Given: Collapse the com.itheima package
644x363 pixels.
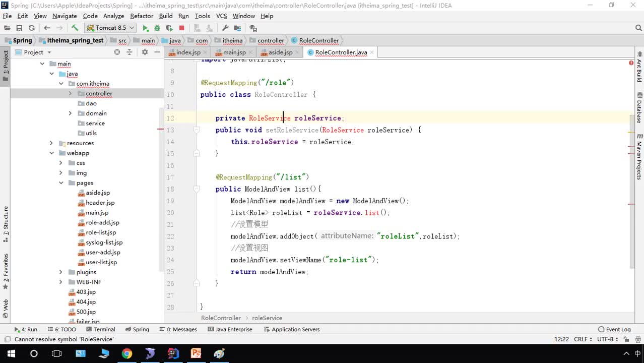Looking at the screenshot, I should [x=61, y=84].
